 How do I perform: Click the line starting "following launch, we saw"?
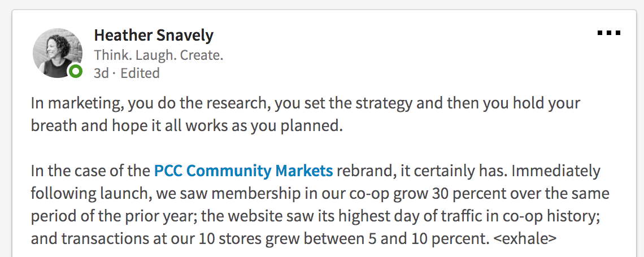(x=320, y=193)
